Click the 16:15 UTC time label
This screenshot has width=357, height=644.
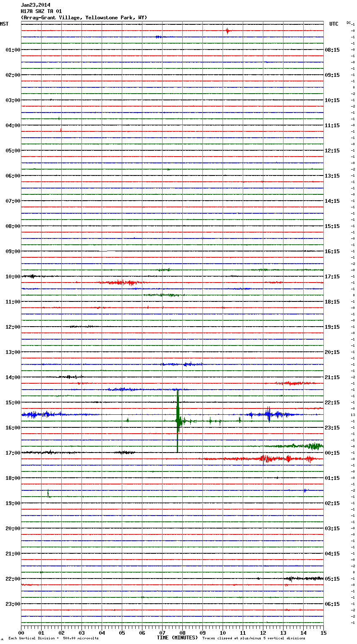332,251
